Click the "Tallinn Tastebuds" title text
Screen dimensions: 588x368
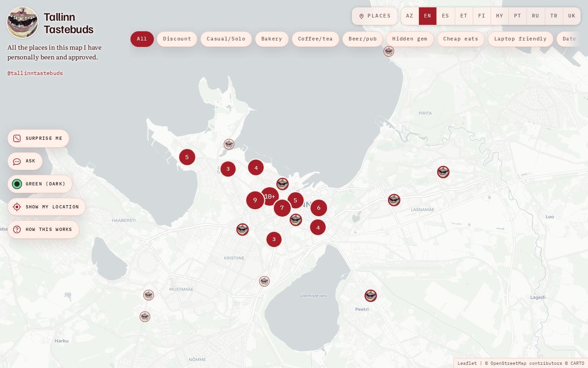point(69,23)
